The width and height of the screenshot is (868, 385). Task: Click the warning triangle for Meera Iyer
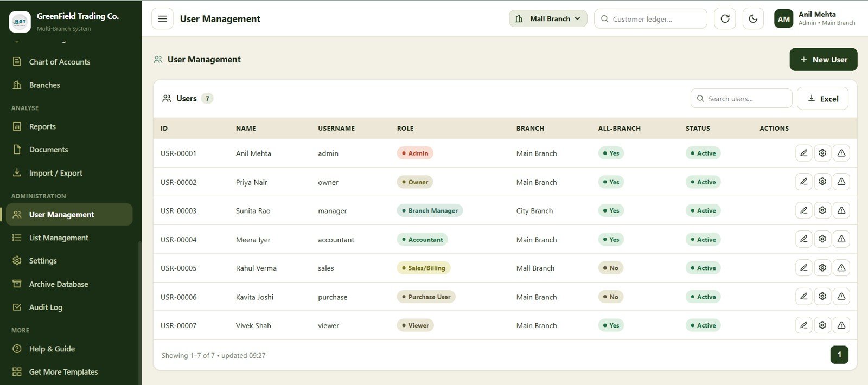pyautogui.click(x=841, y=239)
